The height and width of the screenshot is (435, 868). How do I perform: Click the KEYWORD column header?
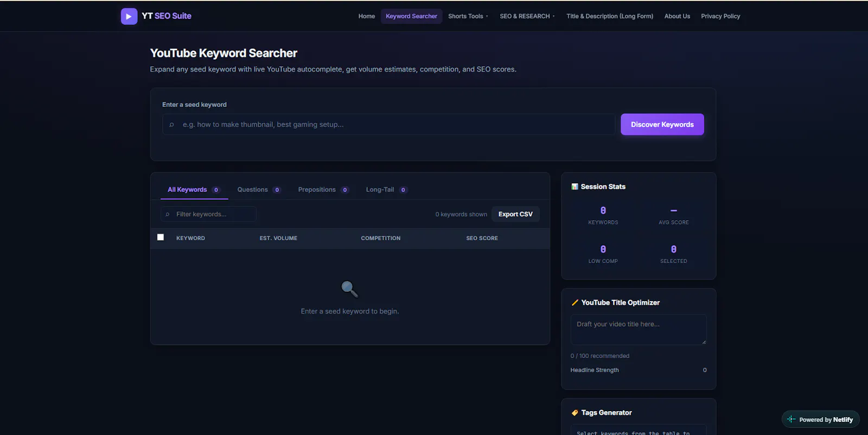tap(190, 238)
